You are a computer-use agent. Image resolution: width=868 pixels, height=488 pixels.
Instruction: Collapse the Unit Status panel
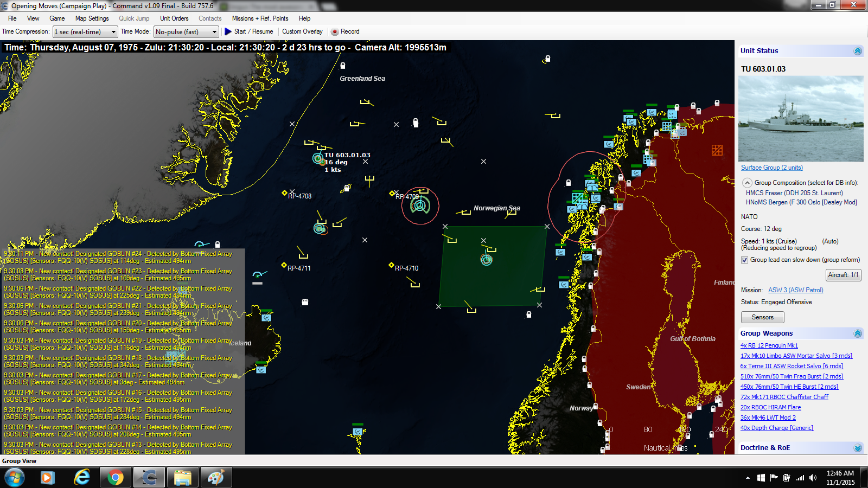click(x=858, y=51)
